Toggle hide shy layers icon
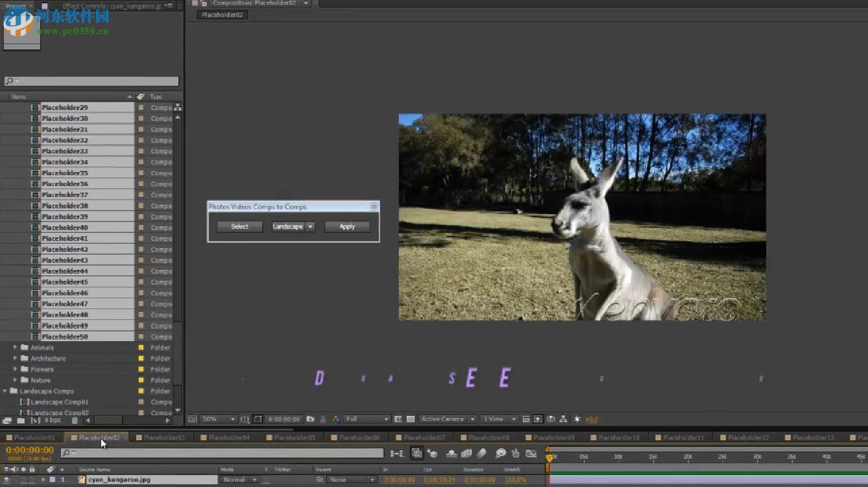The image size is (868, 487). click(x=451, y=453)
